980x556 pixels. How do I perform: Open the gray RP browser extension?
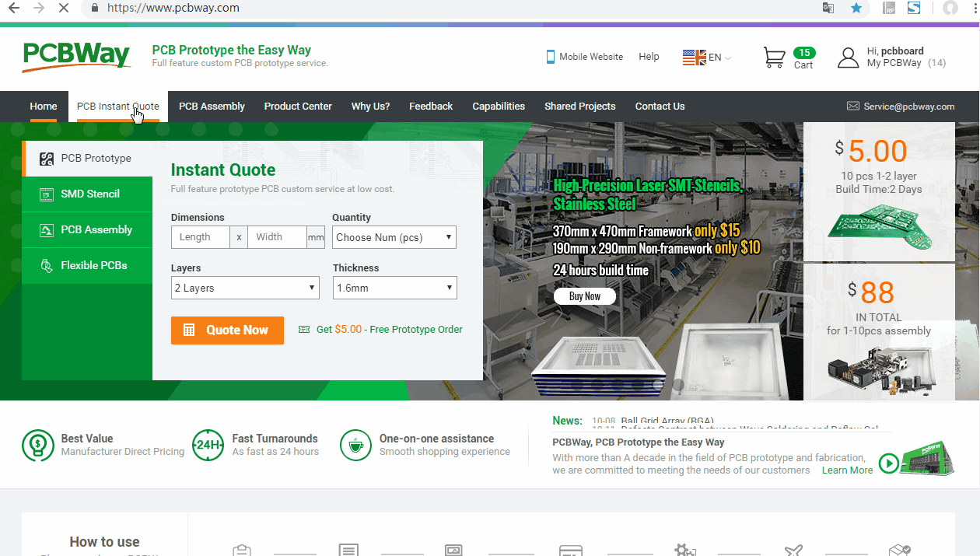[890, 9]
